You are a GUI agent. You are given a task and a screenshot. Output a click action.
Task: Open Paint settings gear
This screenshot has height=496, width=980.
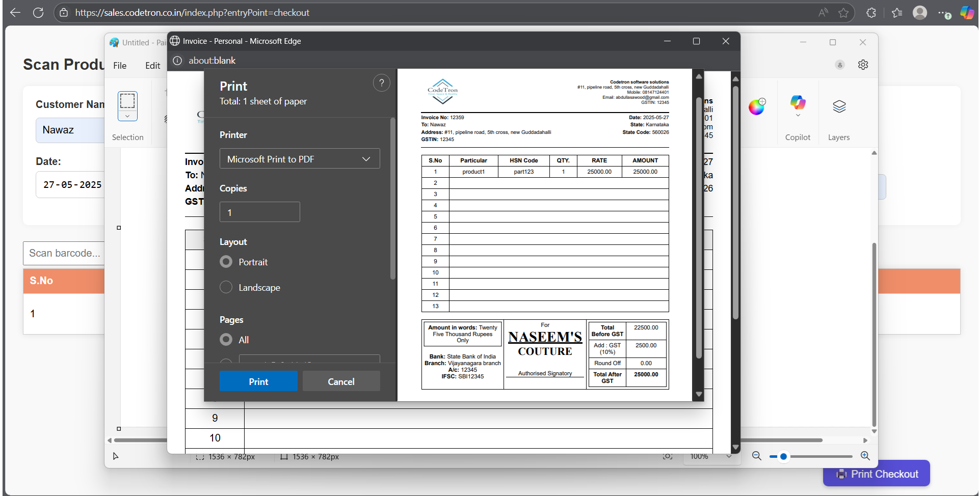tap(863, 65)
